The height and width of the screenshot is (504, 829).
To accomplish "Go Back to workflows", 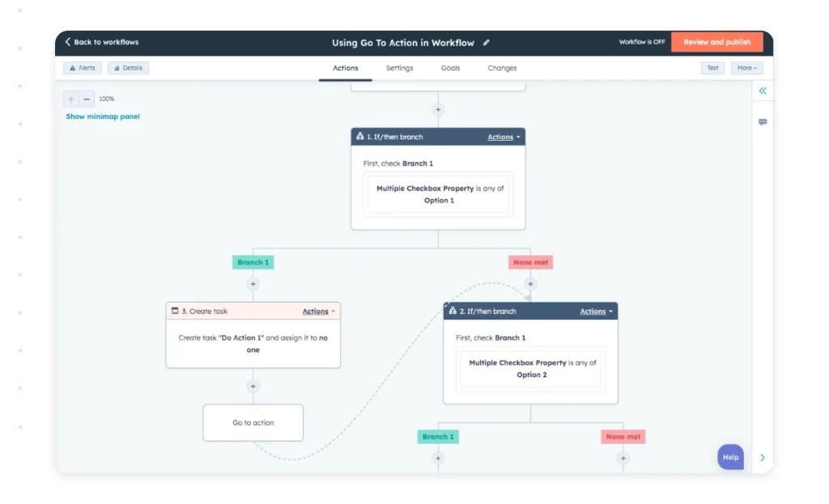I will pyautogui.click(x=102, y=42).
